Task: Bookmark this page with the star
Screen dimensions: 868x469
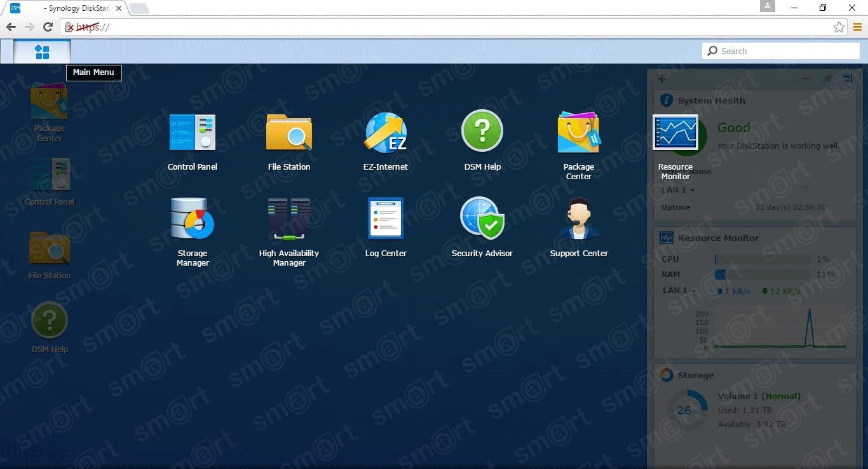Action: [x=839, y=27]
